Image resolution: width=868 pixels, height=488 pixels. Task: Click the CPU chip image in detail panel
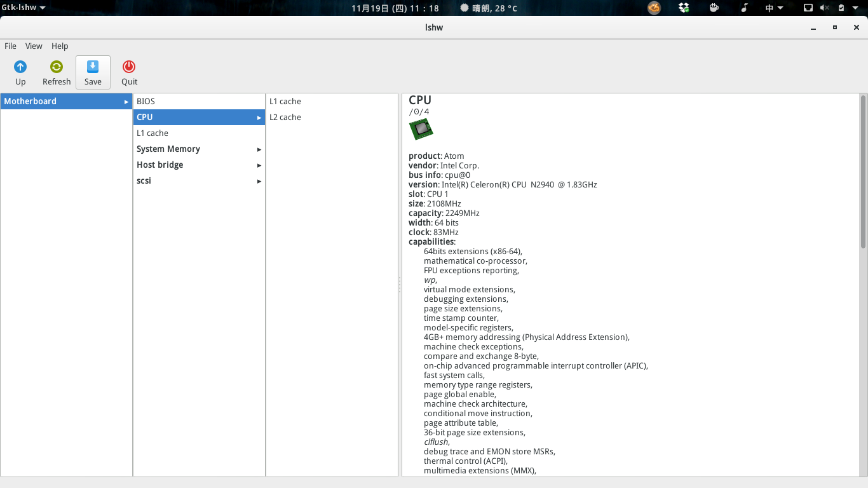tap(421, 128)
